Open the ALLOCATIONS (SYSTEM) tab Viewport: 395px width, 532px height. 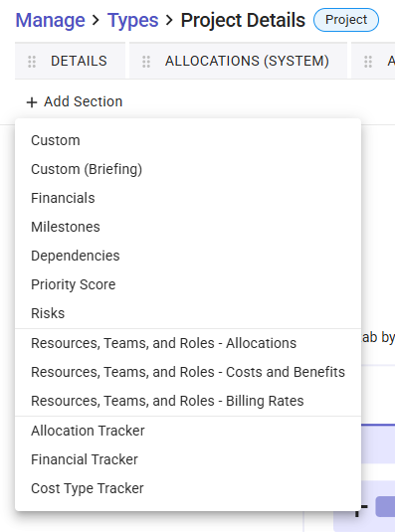[238, 61]
